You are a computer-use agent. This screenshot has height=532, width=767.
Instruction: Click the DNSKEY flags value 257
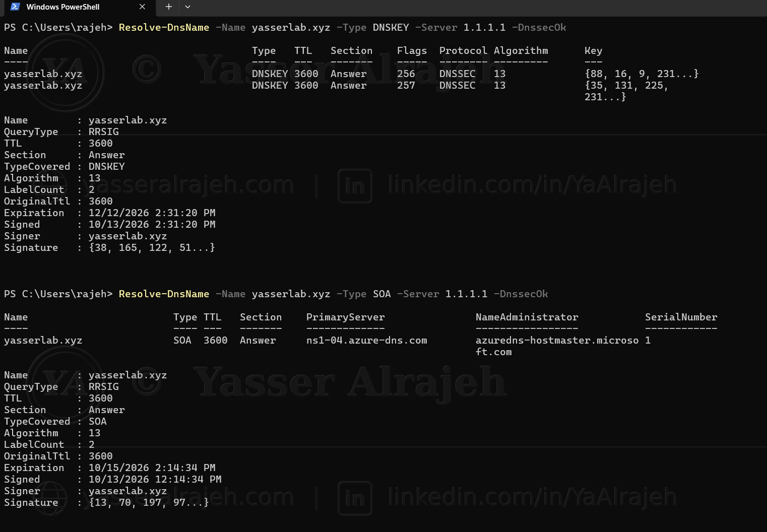pyautogui.click(x=406, y=85)
